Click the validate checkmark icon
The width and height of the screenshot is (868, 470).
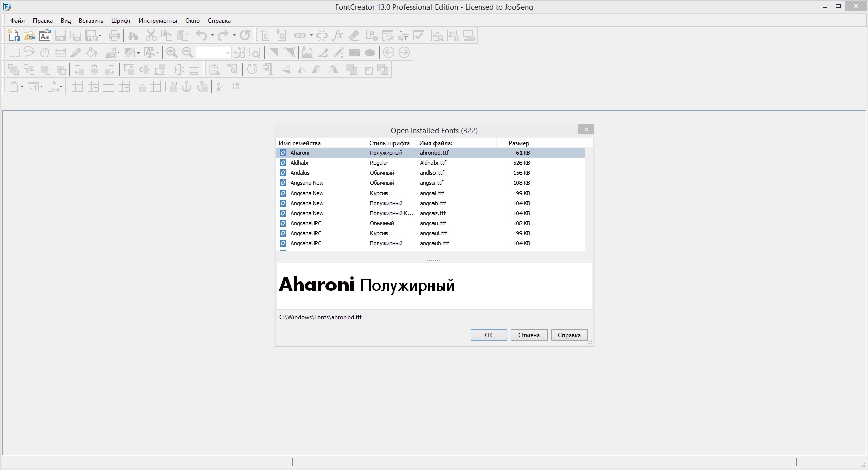(418, 35)
